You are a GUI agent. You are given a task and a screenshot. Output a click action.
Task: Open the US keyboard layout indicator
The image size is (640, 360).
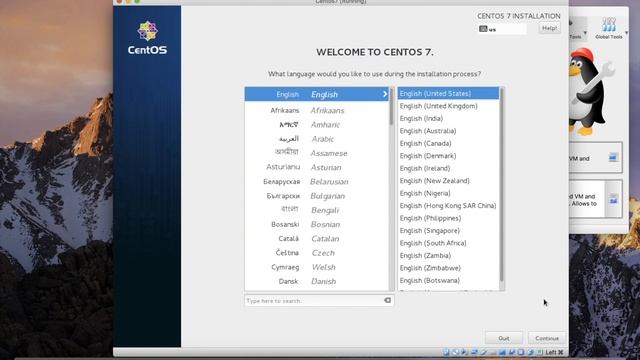tap(502, 29)
